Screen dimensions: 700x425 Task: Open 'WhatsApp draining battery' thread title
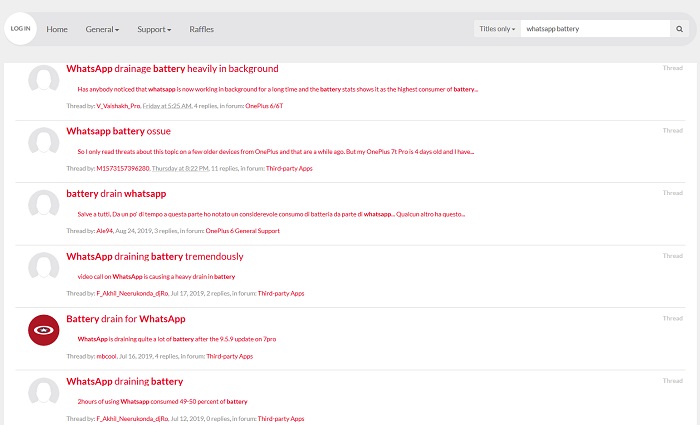click(x=125, y=382)
